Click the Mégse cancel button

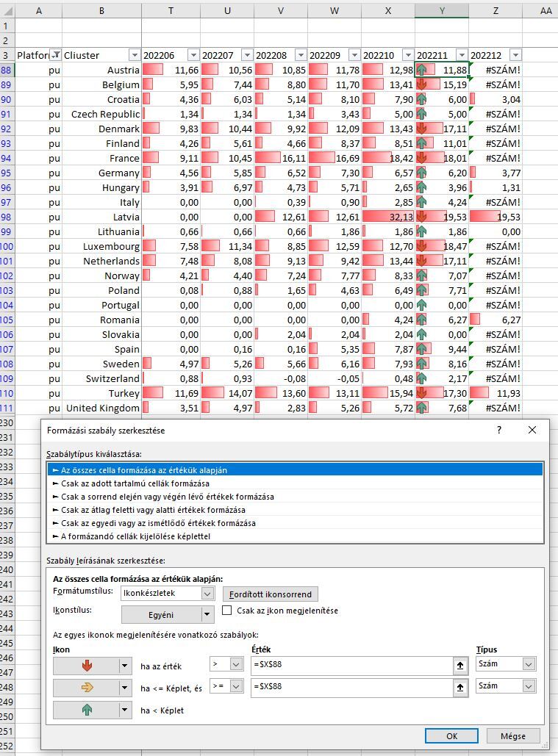[513, 736]
